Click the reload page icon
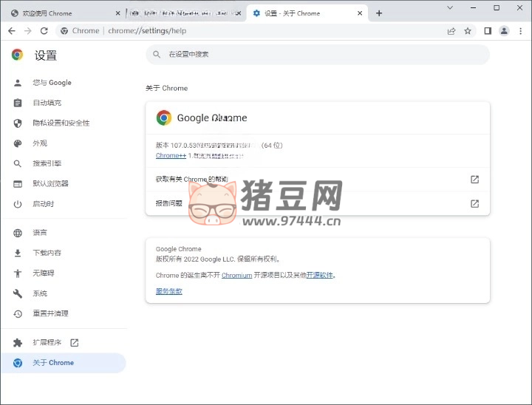532x405 pixels. (x=44, y=31)
